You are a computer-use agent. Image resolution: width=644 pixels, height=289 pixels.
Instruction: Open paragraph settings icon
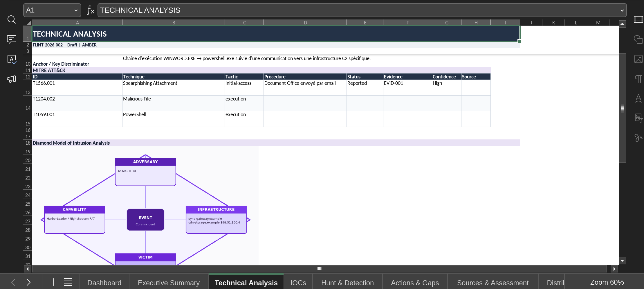pos(638,78)
